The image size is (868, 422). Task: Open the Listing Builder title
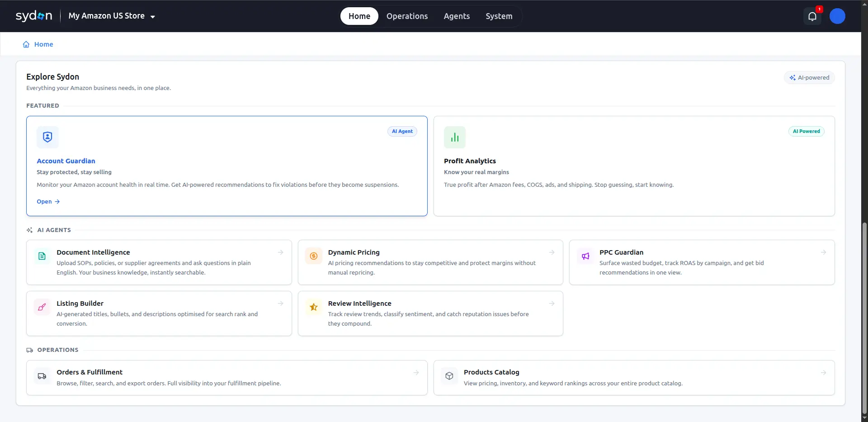80,303
